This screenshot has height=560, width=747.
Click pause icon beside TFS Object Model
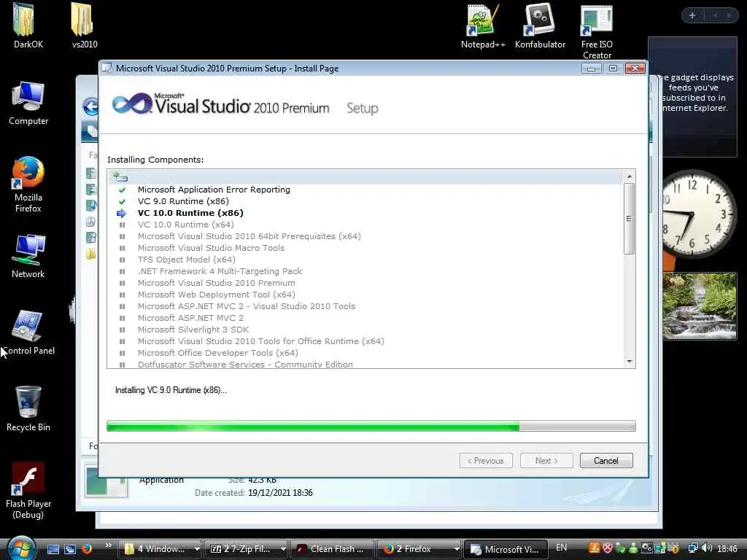pos(122,260)
